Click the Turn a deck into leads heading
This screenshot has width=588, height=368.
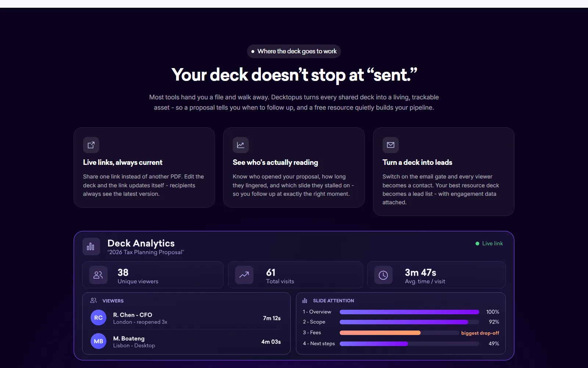click(417, 162)
